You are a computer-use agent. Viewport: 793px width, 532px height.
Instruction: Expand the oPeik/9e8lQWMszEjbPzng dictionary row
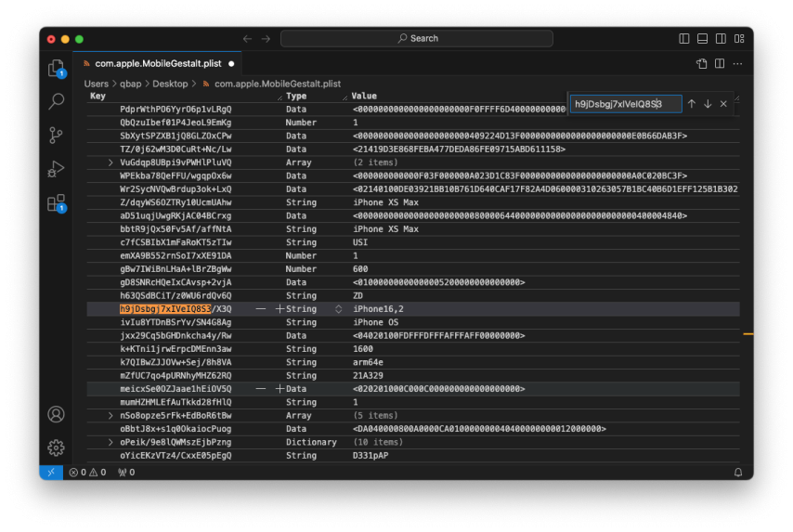tap(111, 443)
